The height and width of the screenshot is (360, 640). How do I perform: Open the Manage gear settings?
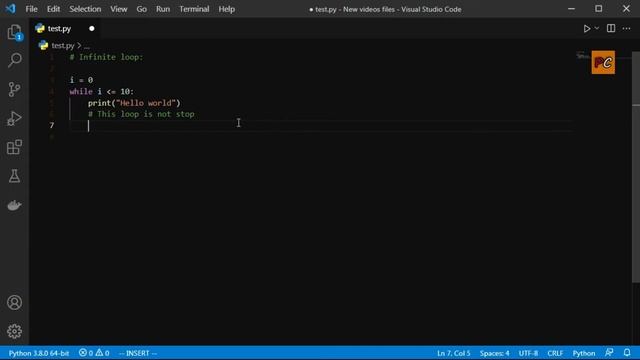pos(14,331)
